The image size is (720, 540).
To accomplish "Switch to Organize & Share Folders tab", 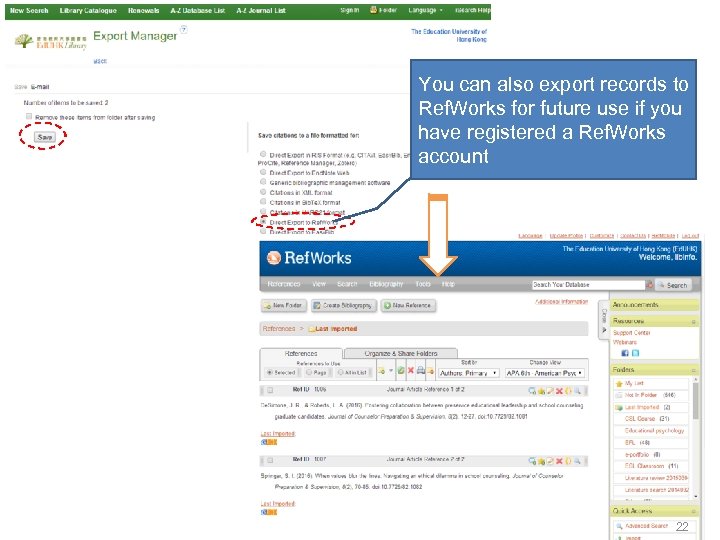I will [400, 353].
